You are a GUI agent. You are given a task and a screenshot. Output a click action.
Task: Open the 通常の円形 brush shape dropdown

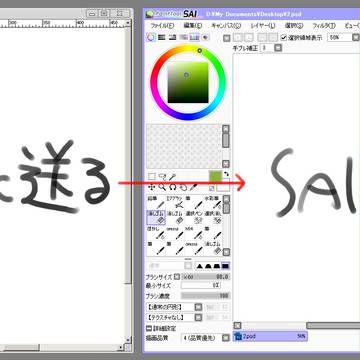pyautogui.click(x=198, y=307)
